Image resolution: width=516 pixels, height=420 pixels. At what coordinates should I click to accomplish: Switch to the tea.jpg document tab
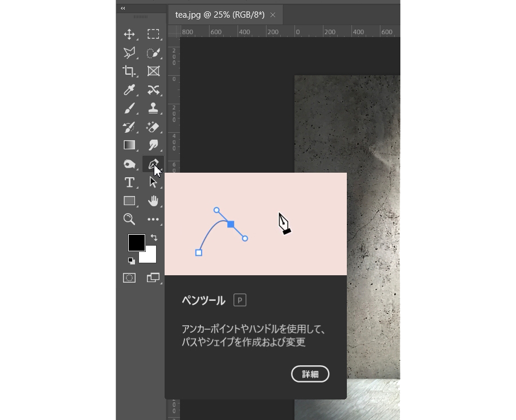(220, 15)
